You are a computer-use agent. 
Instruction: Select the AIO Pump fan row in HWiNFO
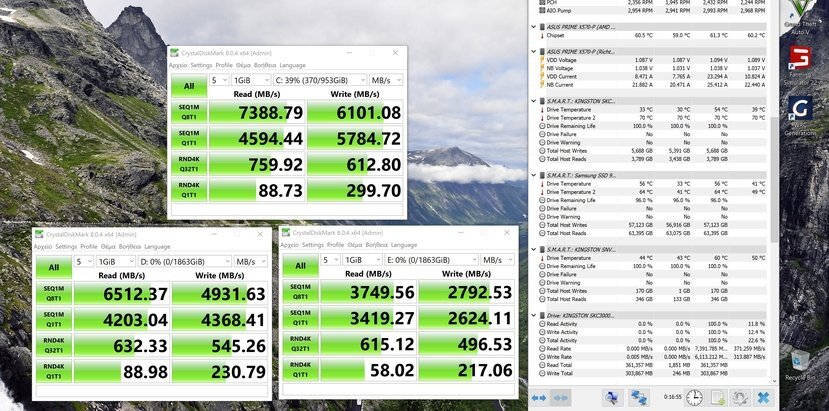[x=651, y=11]
